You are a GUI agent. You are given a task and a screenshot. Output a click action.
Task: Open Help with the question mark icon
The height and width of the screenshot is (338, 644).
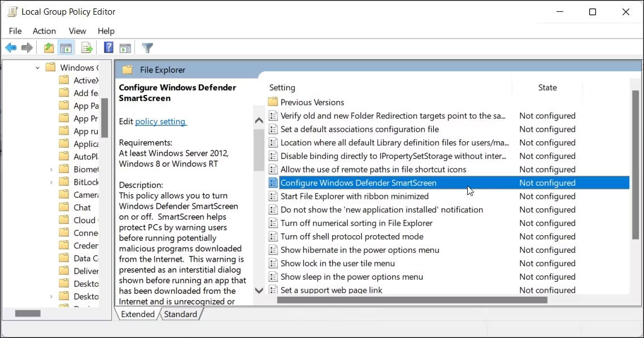tap(108, 47)
